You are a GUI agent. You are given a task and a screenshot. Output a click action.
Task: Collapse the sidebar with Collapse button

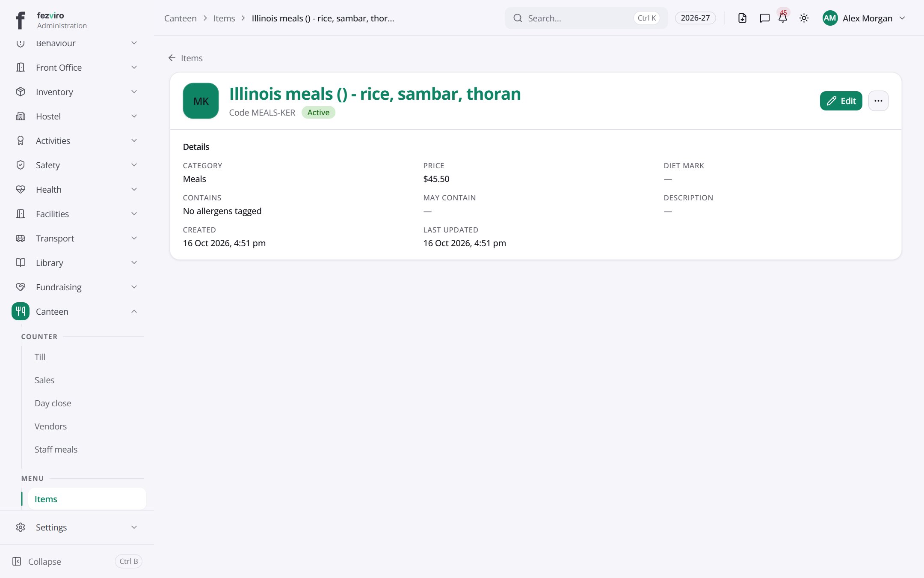click(77, 561)
